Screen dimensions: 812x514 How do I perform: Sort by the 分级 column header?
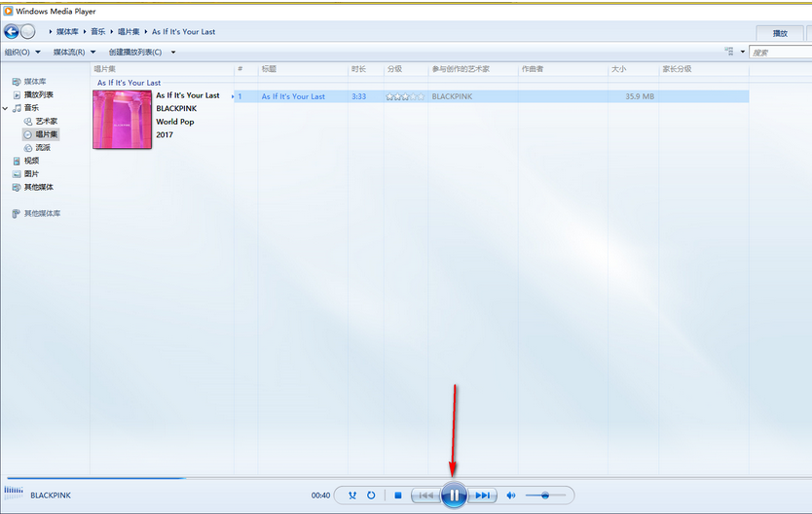[x=406, y=69]
